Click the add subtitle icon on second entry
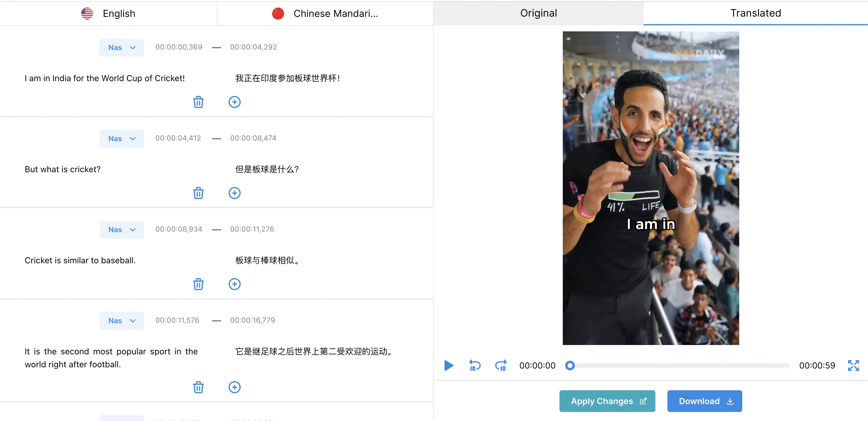The width and height of the screenshot is (868, 421). click(234, 192)
